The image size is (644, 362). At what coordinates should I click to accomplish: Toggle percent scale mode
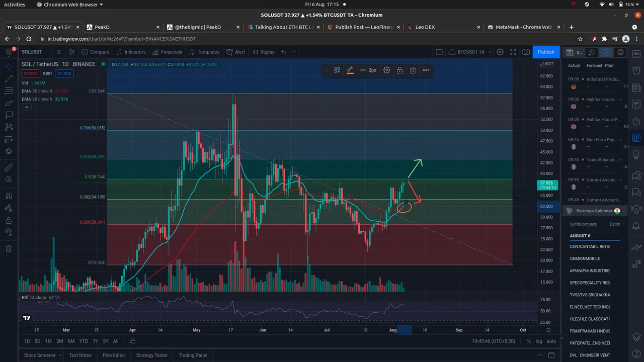(x=528, y=341)
